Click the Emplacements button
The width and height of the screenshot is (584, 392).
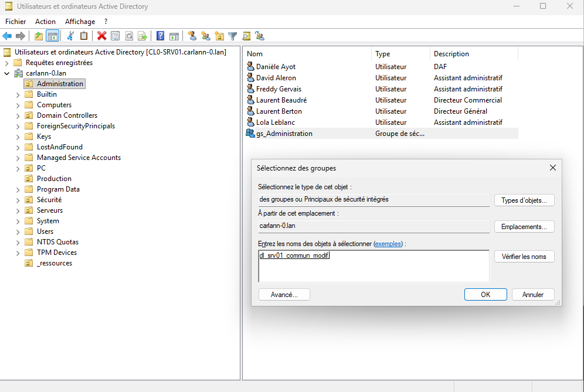[x=524, y=227]
